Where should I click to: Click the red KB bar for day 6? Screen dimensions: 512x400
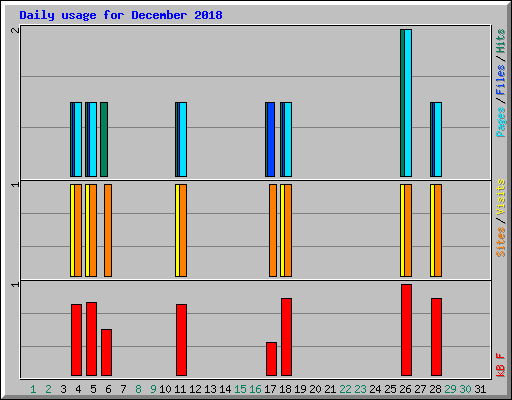(x=106, y=352)
